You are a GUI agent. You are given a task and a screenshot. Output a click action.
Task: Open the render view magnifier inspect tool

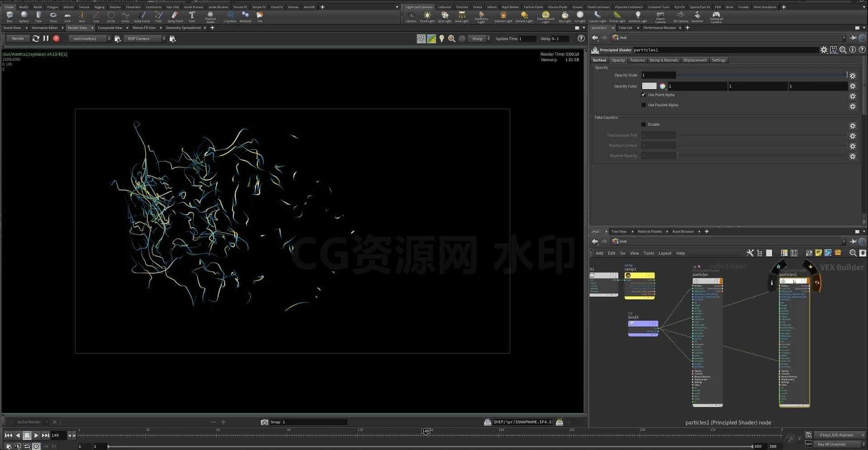pyautogui.click(x=451, y=39)
